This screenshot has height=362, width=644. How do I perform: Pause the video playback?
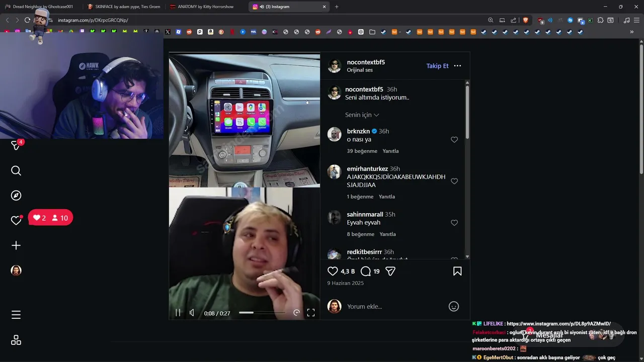tap(178, 313)
